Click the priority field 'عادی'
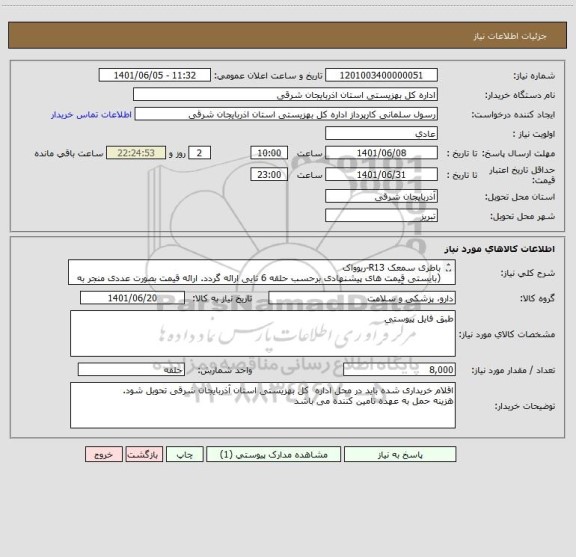Image resolution: width=576 pixels, height=557 pixels. point(381,133)
